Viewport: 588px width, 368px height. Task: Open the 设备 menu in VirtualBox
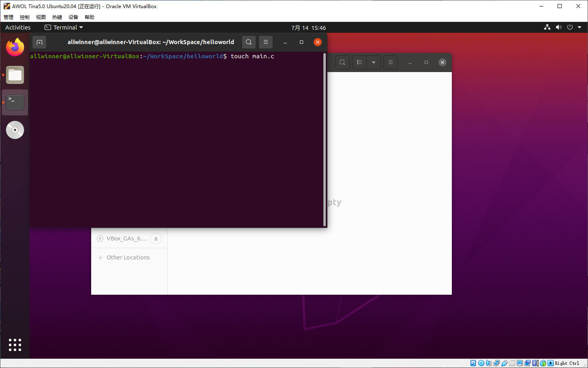point(73,17)
